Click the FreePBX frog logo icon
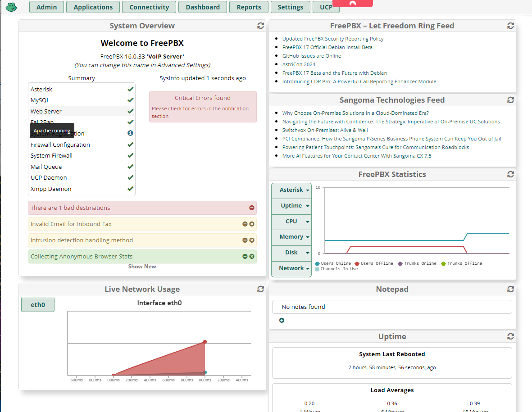Screen dimensions: 532x412 tap(11, 7)
